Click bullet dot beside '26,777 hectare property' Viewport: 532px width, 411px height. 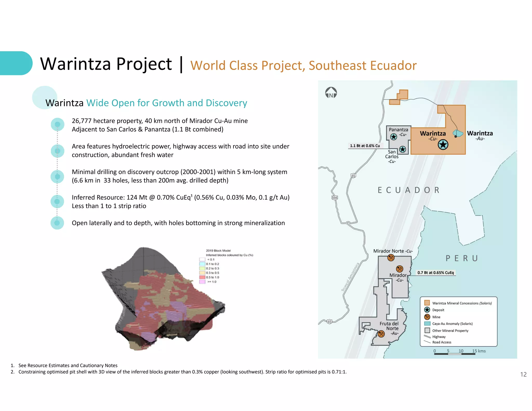coord(57,124)
